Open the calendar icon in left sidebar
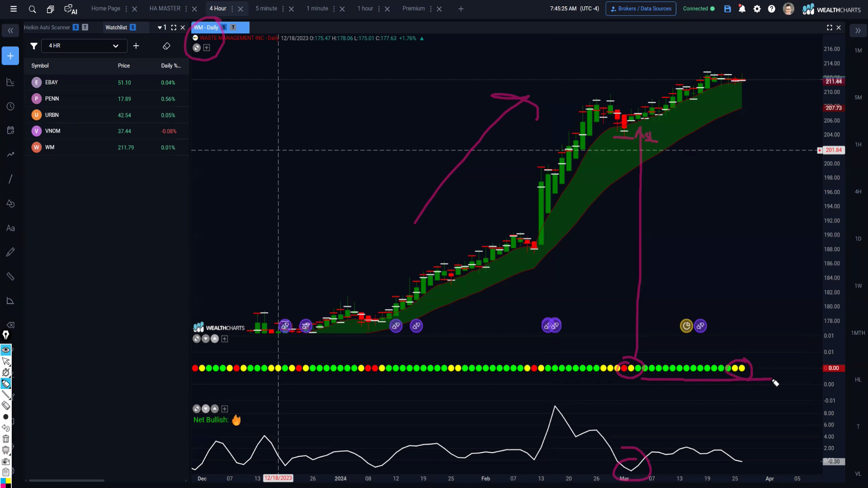The width and height of the screenshot is (868, 488). click(x=10, y=130)
